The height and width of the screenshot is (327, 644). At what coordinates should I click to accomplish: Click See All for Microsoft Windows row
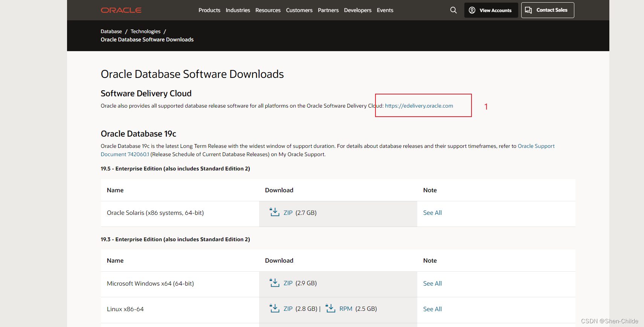click(432, 283)
